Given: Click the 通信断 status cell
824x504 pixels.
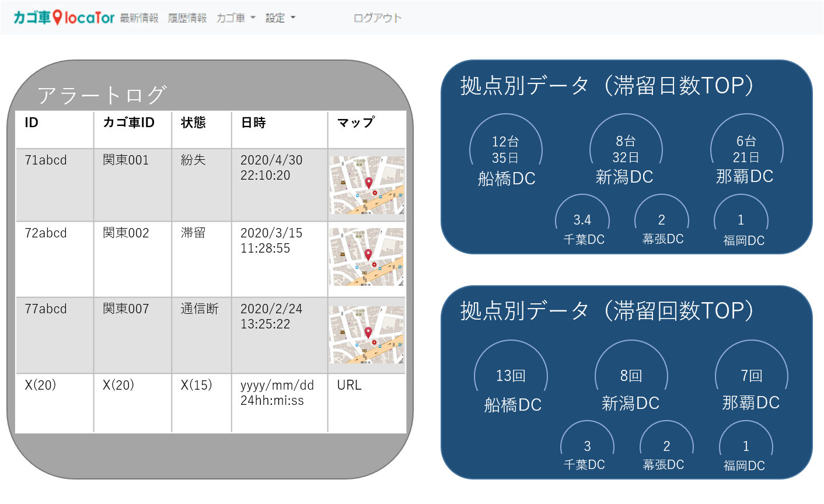Looking at the screenshot, I should click(x=201, y=335).
